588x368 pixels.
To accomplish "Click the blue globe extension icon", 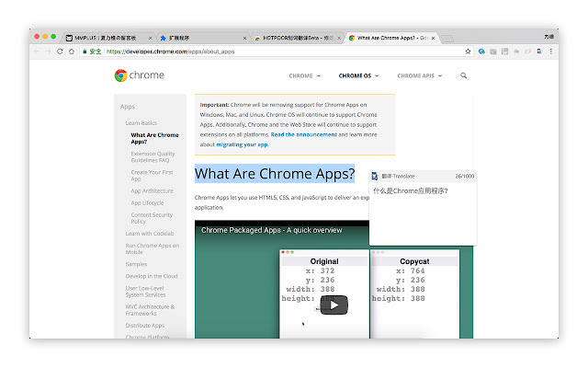I will pos(481,52).
